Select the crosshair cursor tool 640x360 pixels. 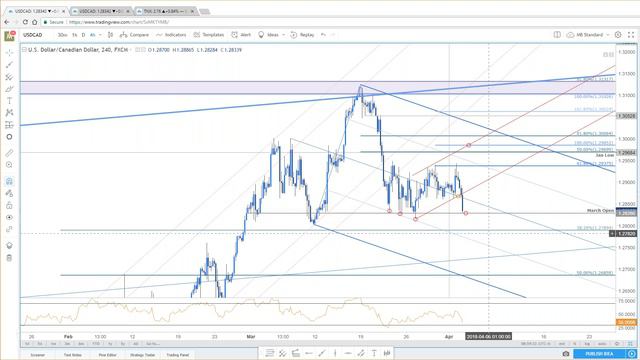9,53
